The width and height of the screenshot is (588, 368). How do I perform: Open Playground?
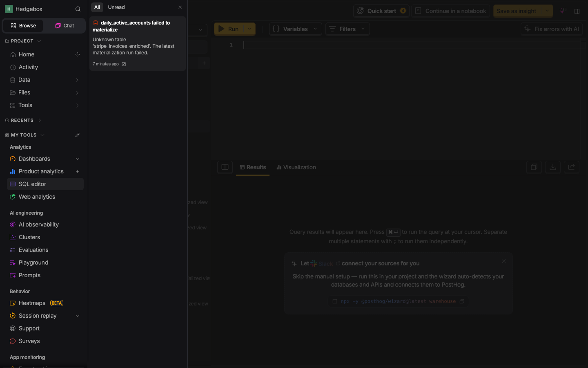pos(33,263)
